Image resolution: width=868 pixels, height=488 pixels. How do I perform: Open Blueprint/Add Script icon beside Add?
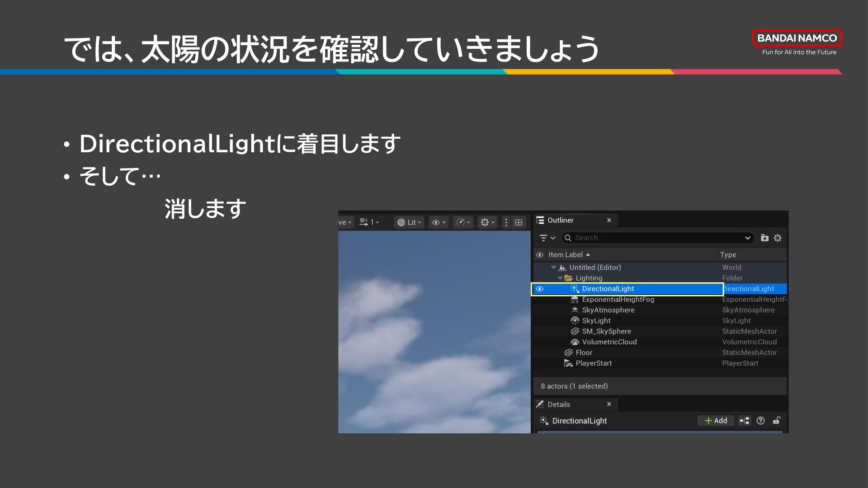[744, 421]
